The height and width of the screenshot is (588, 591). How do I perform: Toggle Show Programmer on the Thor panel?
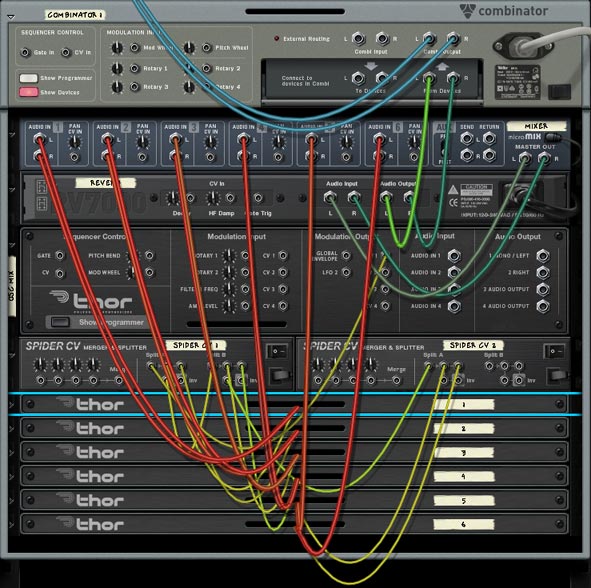(60, 322)
